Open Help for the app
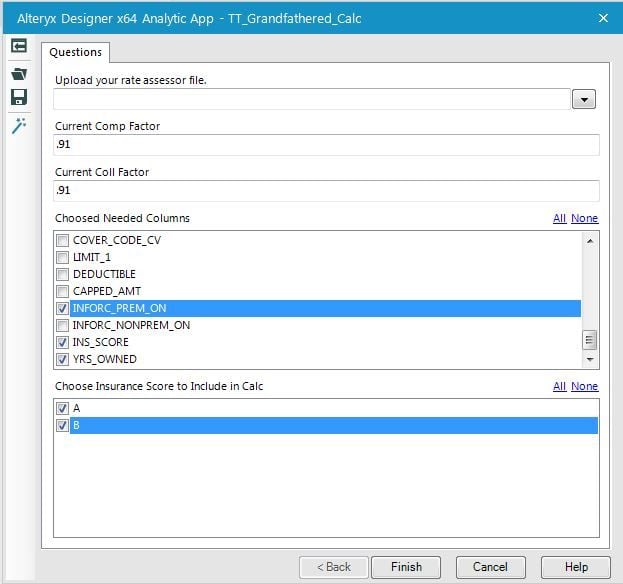Screen dimensions: 623x584 click(x=576, y=567)
